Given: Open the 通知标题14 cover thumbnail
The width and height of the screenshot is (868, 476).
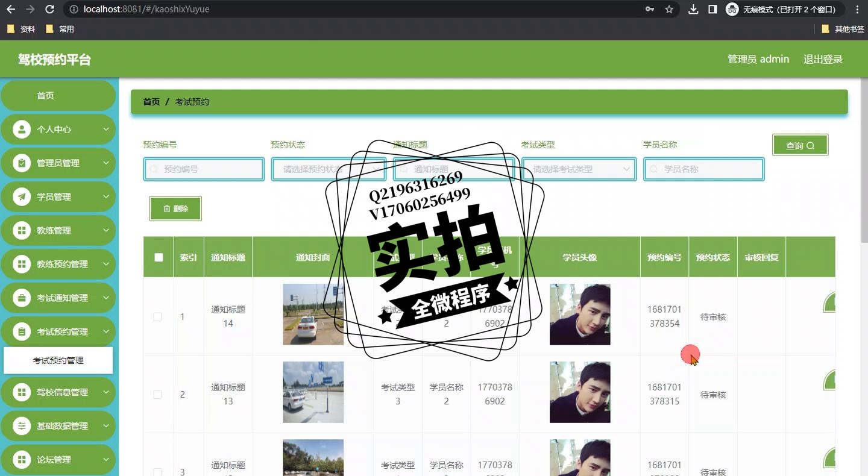Looking at the screenshot, I should click(x=313, y=315).
